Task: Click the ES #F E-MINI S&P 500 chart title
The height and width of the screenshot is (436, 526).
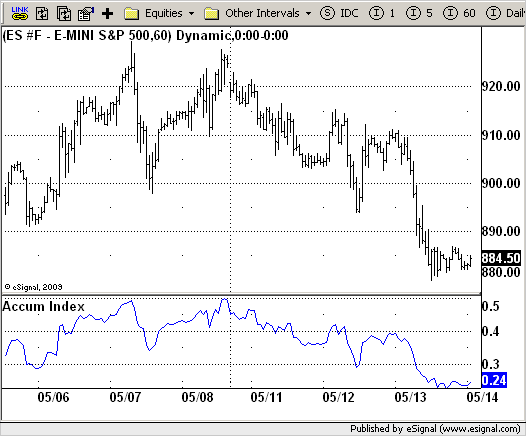Action: [145, 35]
